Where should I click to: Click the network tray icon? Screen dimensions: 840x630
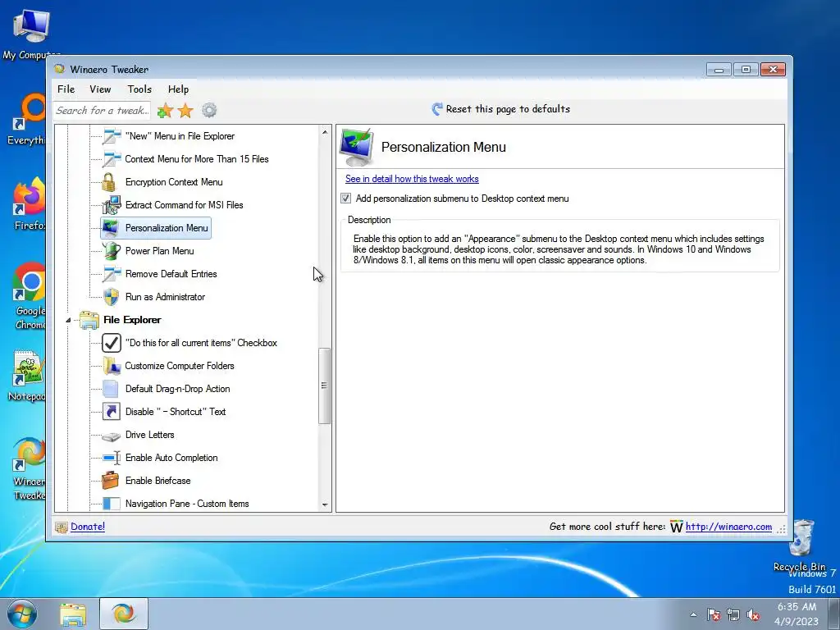coord(733,615)
